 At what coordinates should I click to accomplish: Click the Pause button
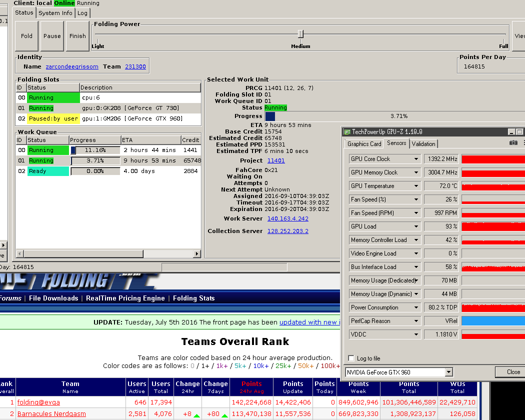52,36
